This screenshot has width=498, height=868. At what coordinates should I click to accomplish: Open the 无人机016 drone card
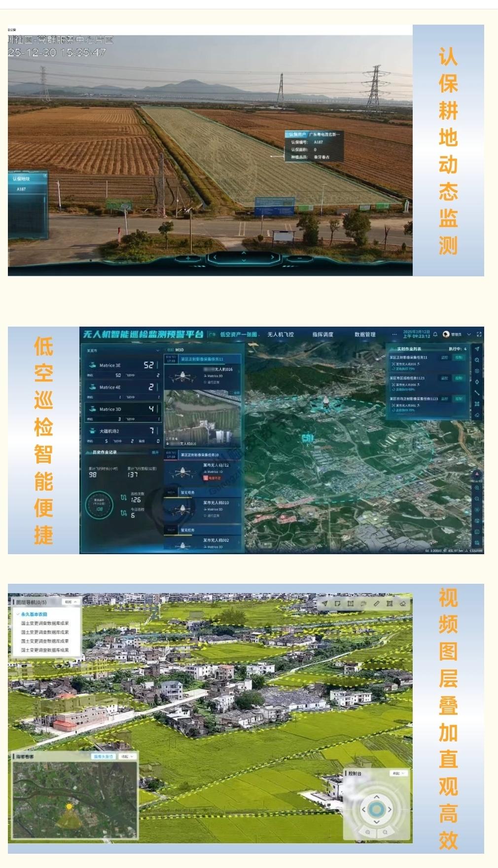click(x=203, y=376)
